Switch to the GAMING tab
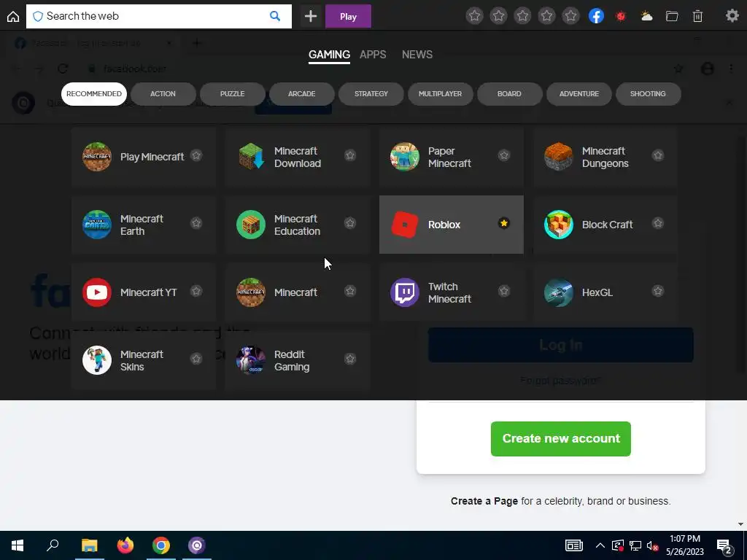 pos(329,55)
